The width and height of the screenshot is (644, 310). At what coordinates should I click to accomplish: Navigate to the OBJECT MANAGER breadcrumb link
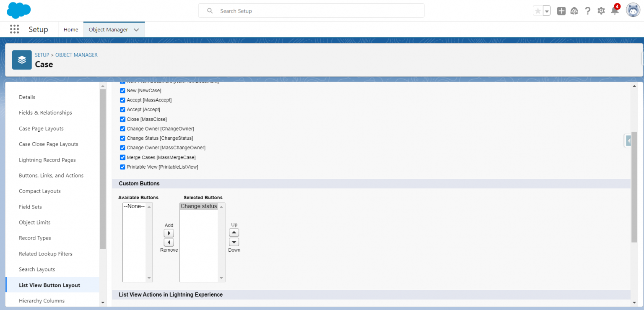[x=76, y=55]
